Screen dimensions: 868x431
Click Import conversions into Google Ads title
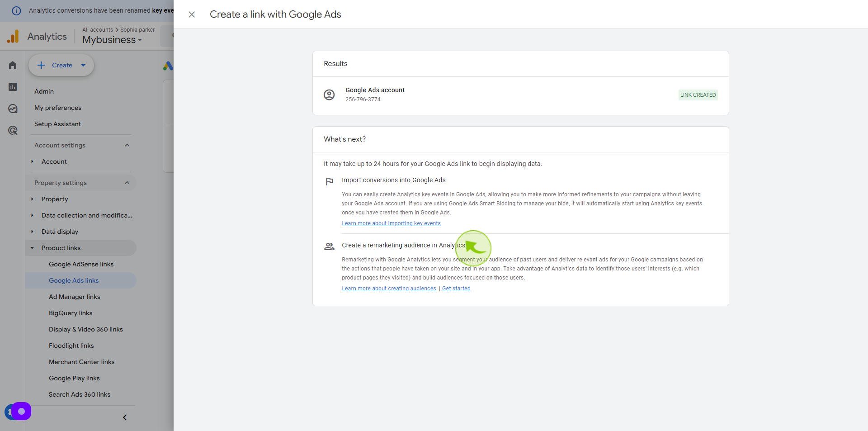394,180
